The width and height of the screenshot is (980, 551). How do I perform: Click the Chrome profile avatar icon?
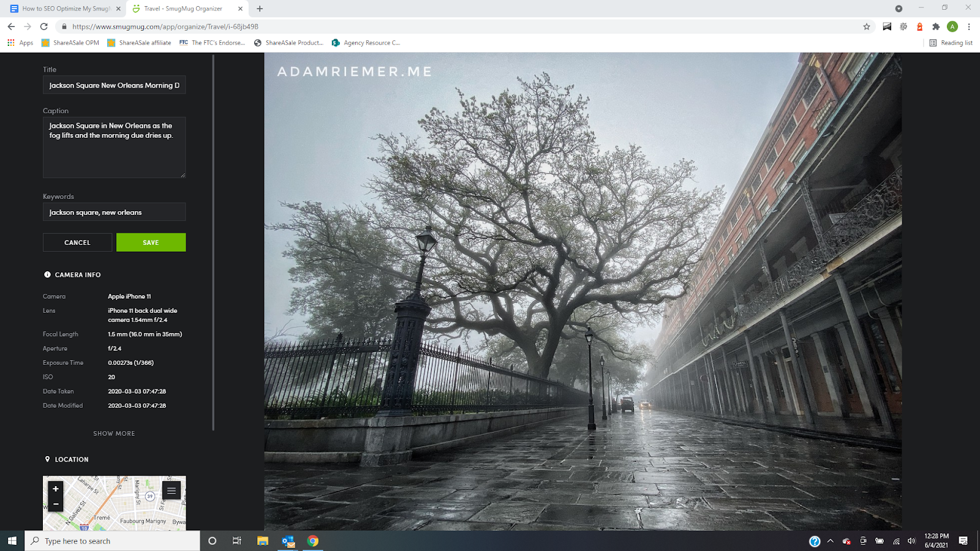[952, 27]
